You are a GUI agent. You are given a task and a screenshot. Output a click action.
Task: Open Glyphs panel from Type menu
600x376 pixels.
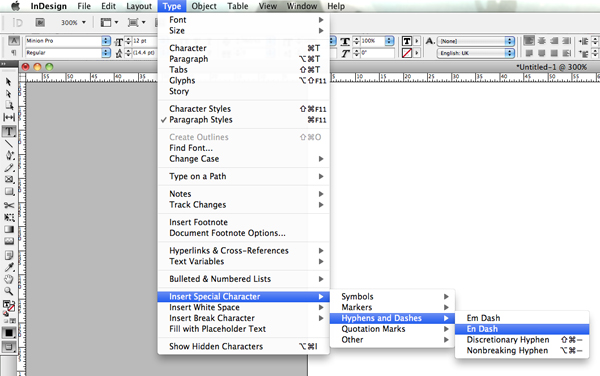[243, 81]
